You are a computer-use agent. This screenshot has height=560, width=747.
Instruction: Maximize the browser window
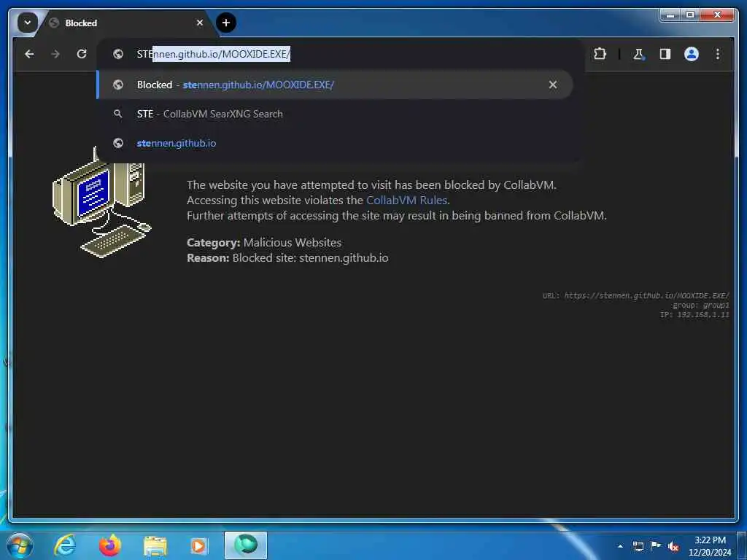pyautogui.click(x=690, y=15)
